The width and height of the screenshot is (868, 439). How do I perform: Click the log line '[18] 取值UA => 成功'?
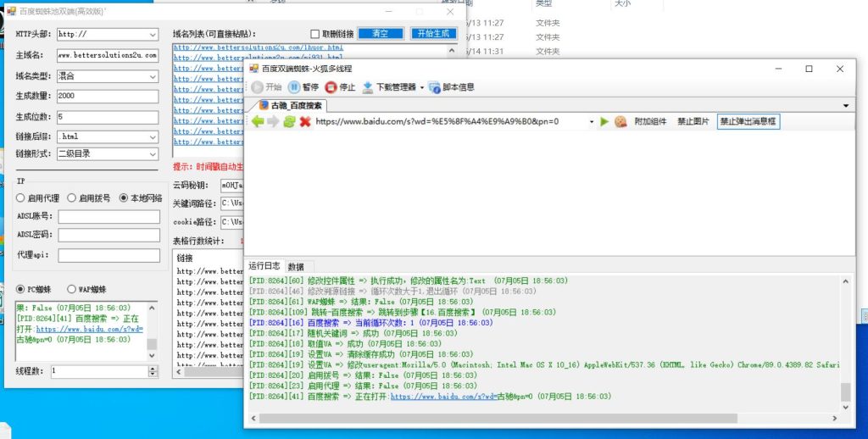pyautogui.click(x=345, y=344)
